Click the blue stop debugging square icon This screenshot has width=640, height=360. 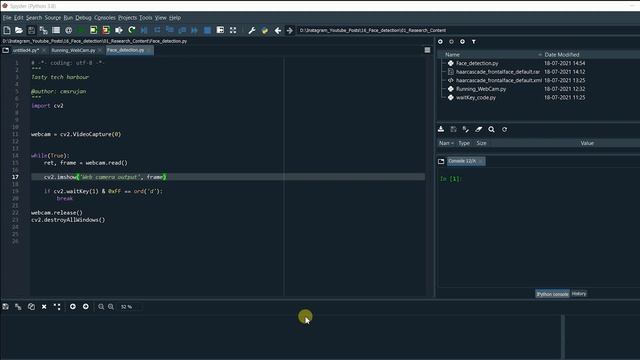(x=207, y=30)
